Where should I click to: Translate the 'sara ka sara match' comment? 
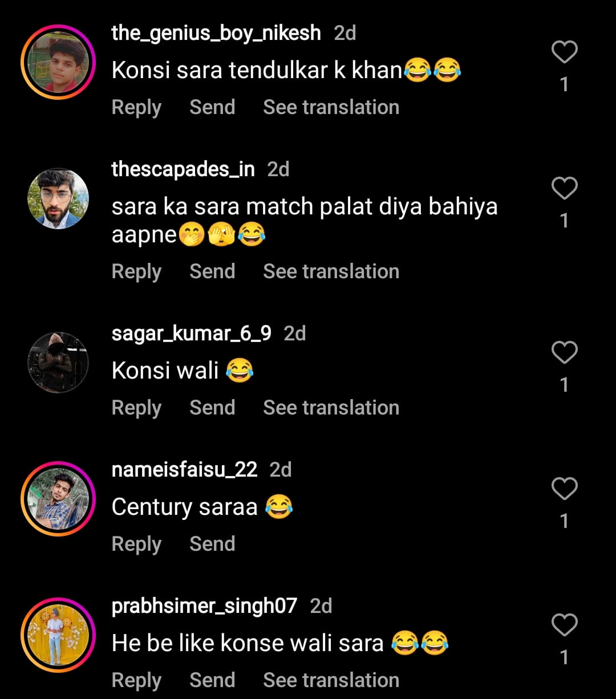pyautogui.click(x=331, y=271)
